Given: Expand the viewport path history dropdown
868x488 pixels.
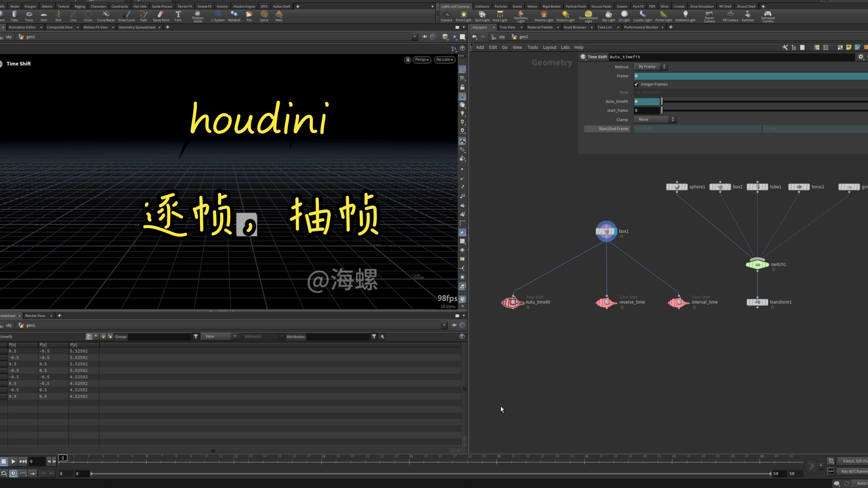Looking at the screenshot, I should [414, 37].
